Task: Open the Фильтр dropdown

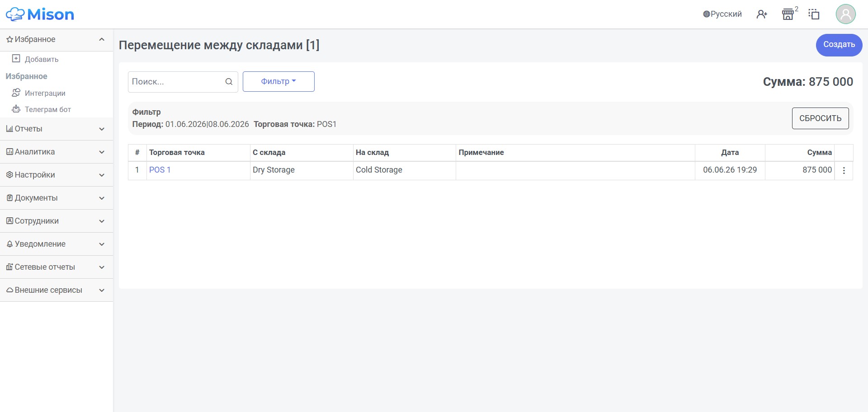Action: pos(278,81)
